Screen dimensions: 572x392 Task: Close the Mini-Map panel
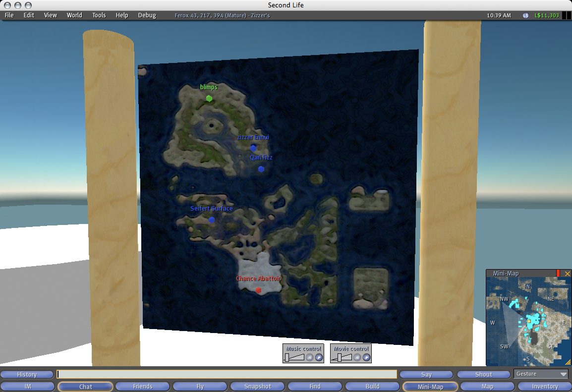pos(567,274)
